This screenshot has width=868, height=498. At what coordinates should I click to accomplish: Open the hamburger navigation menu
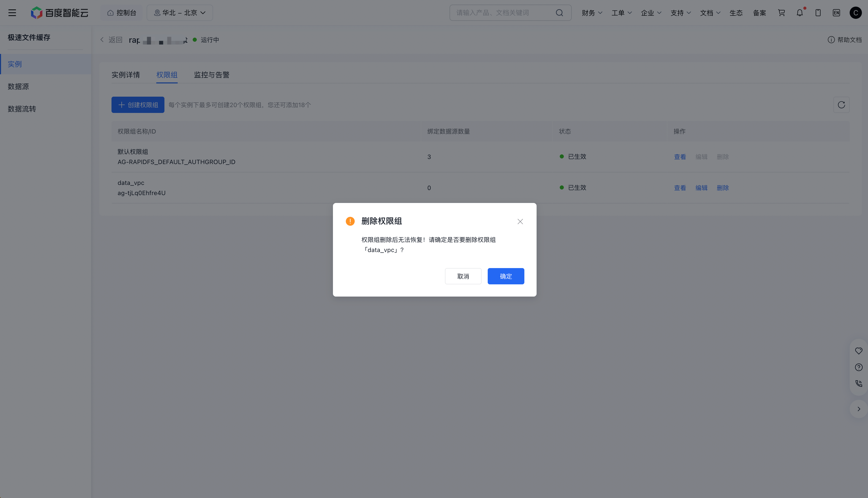pyautogui.click(x=12, y=13)
